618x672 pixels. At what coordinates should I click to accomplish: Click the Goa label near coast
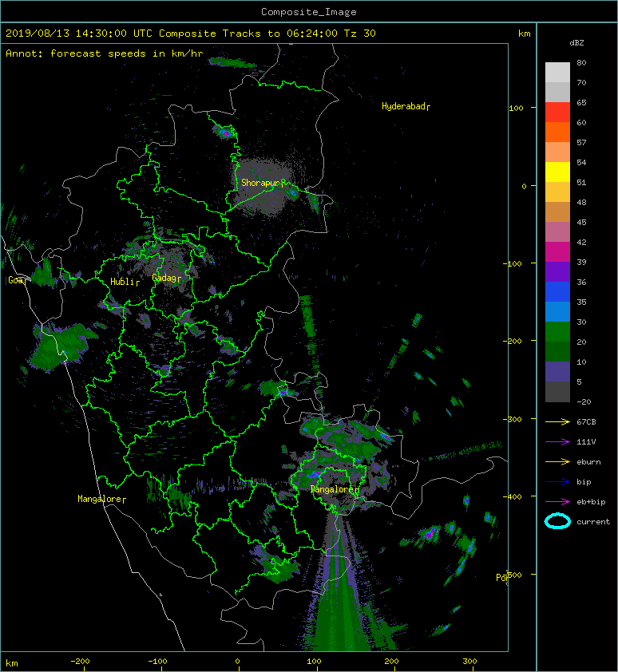[x=18, y=280]
